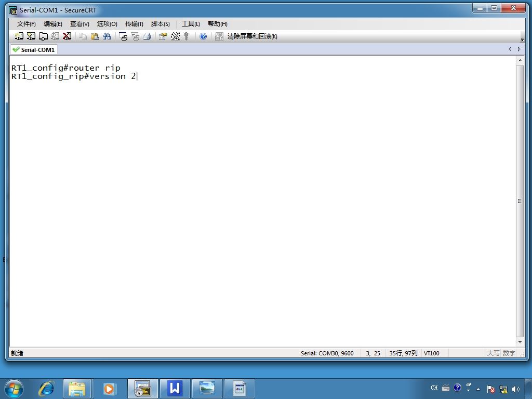Click the Print Screen toolbar icon
532x399 pixels.
click(x=123, y=36)
